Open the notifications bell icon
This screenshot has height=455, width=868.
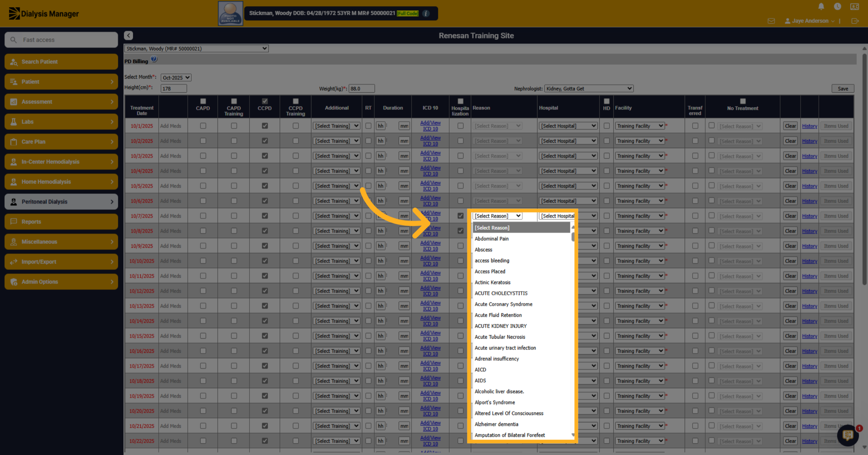pyautogui.click(x=821, y=7)
